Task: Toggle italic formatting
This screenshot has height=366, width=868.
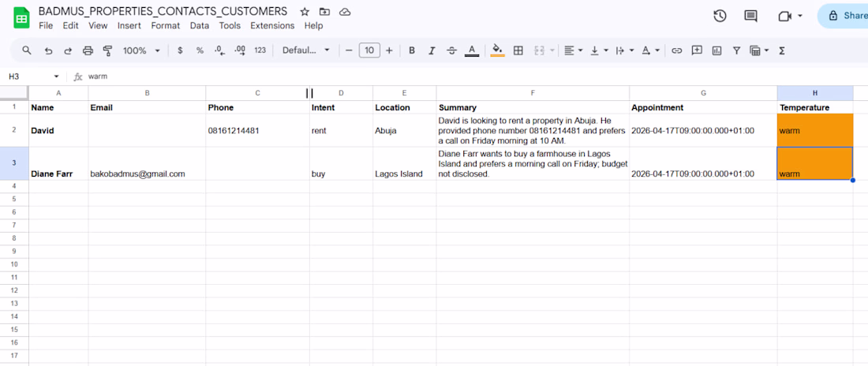Action: (x=432, y=50)
